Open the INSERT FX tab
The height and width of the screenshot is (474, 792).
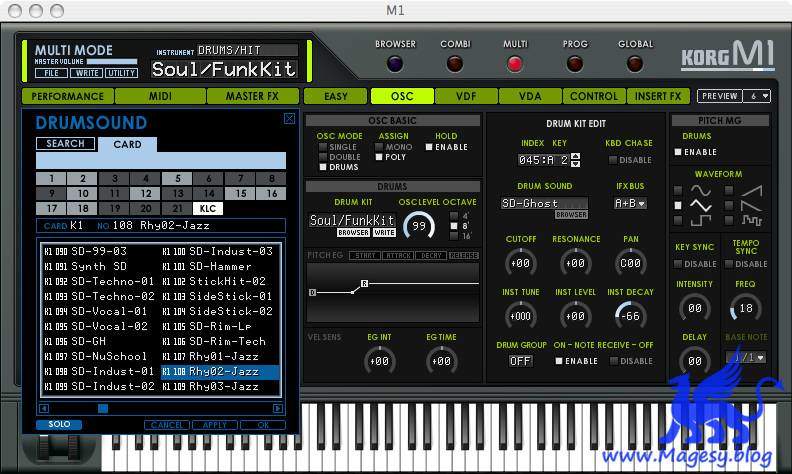tap(658, 96)
